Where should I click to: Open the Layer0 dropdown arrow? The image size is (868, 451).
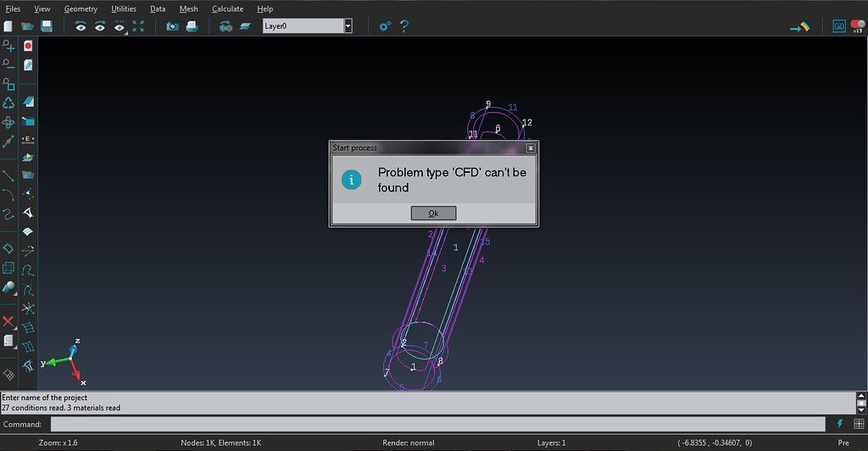click(x=348, y=26)
